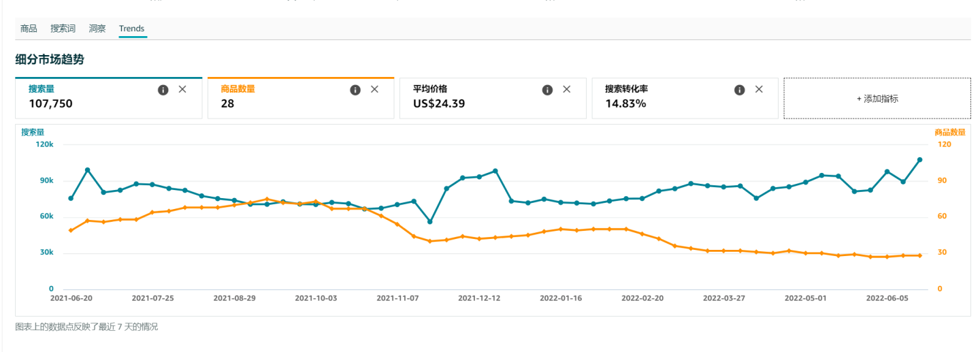Close the 搜索转化率 metric card
The height and width of the screenshot is (352, 980).
click(759, 89)
